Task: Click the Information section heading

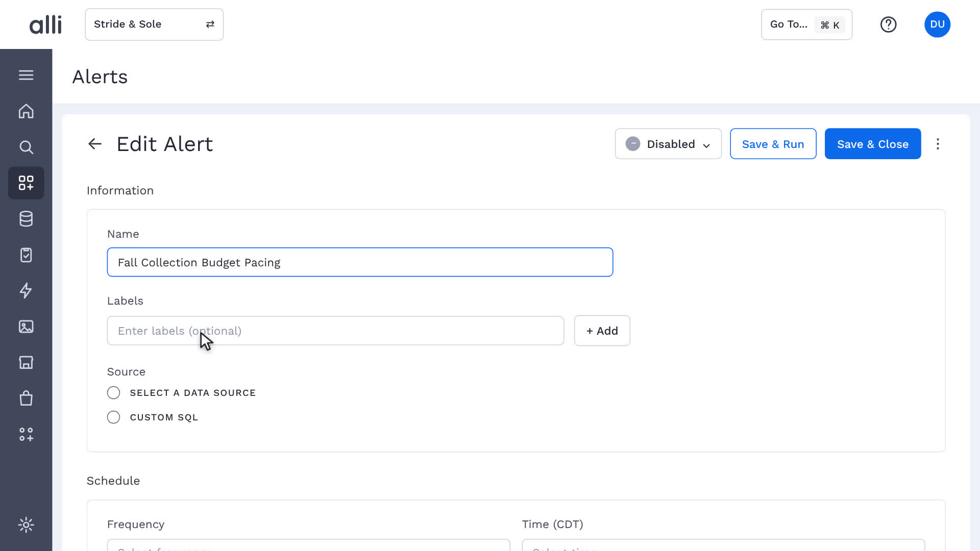Action: (x=120, y=190)
